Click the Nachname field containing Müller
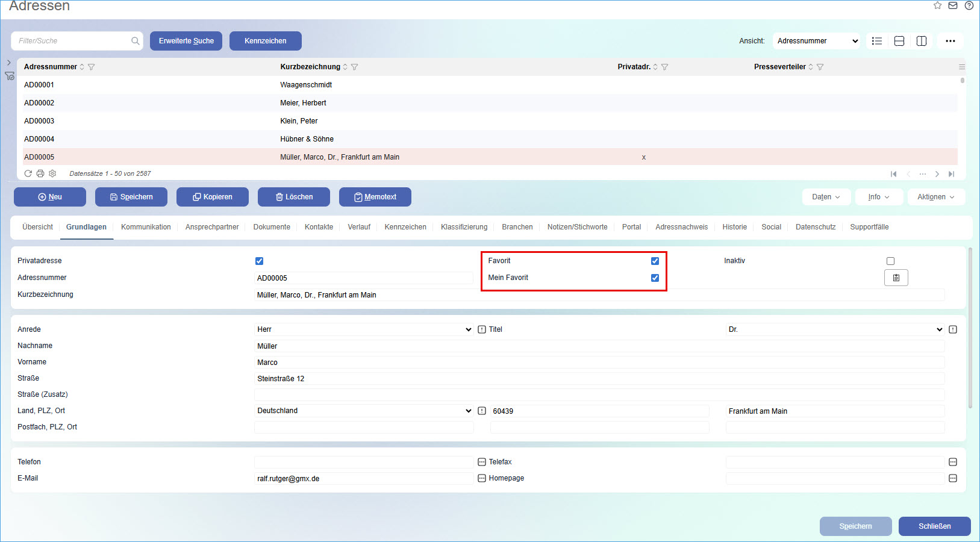The image size is (980, 542). (x=599, y=346)
